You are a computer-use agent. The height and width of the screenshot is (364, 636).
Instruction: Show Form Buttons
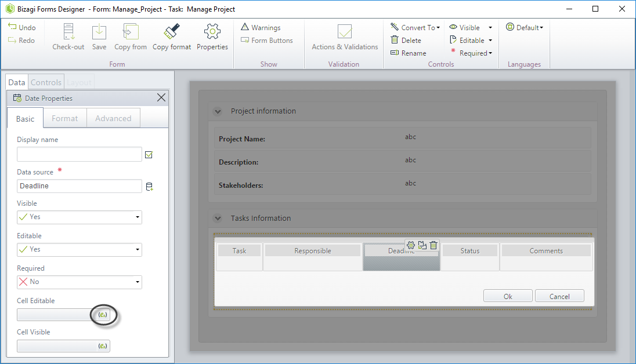tap(266, 41)
